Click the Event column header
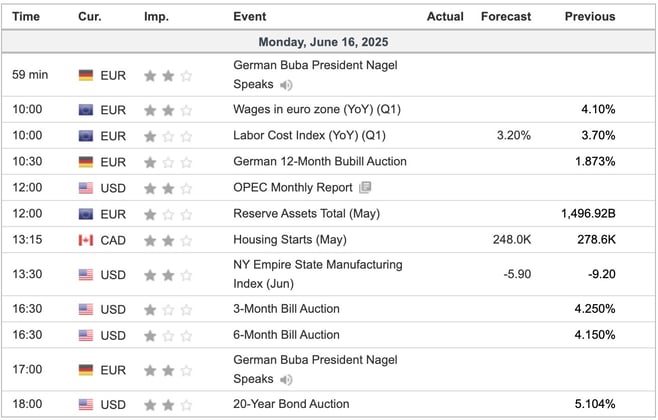658x420 pixels. pyautogui.click(x=250, y=16)
